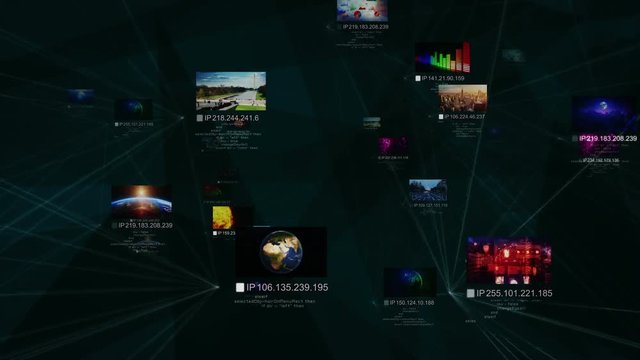The height and width of the screenshot is (360, 640).
Task: Open the sunrise over Earth thumbnail
Action: pyautogui.click(x=142, y=201)
